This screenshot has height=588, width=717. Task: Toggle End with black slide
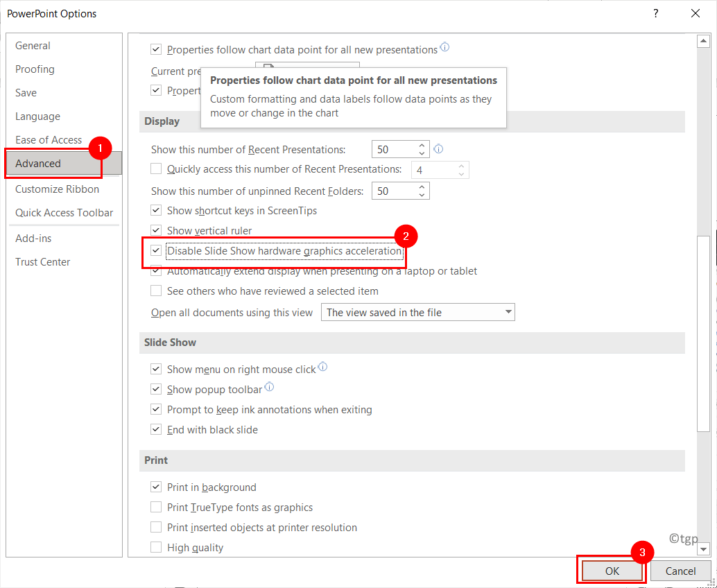[157, 430]
